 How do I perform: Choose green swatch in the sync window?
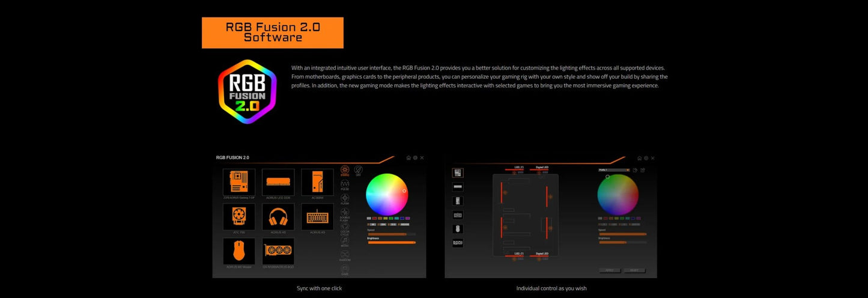(391, 218)
